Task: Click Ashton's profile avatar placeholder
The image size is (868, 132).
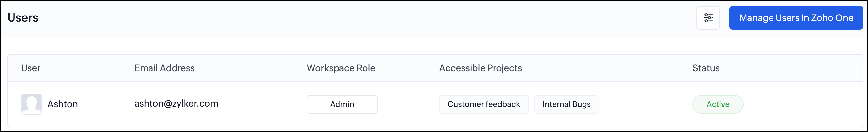Action: tap(31, 104)
